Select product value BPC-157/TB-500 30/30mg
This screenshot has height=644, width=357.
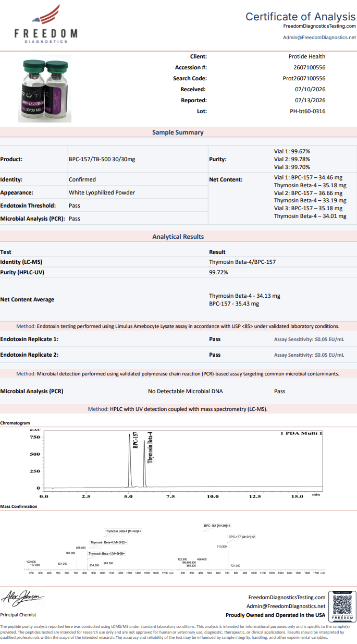pos(102,160)
